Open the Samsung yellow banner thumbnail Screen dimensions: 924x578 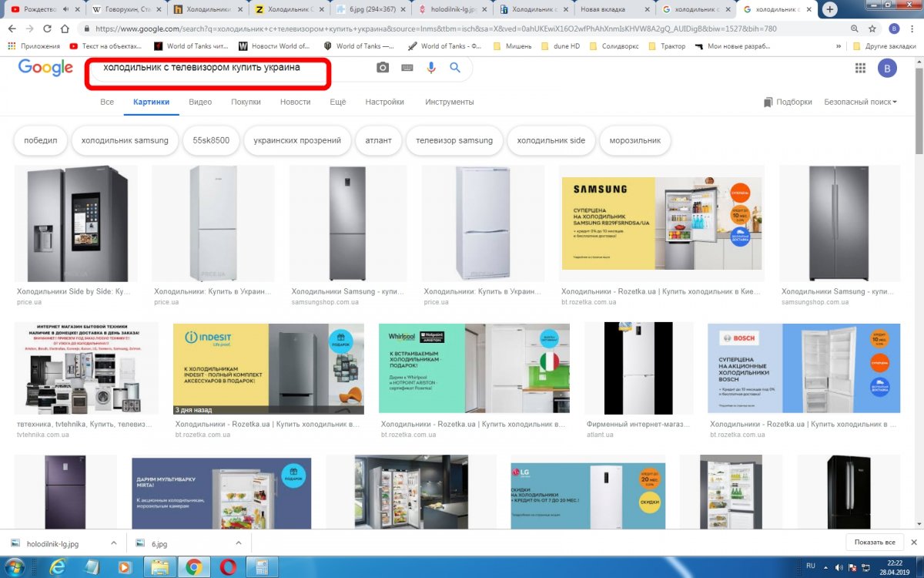(x=661, y=223)
